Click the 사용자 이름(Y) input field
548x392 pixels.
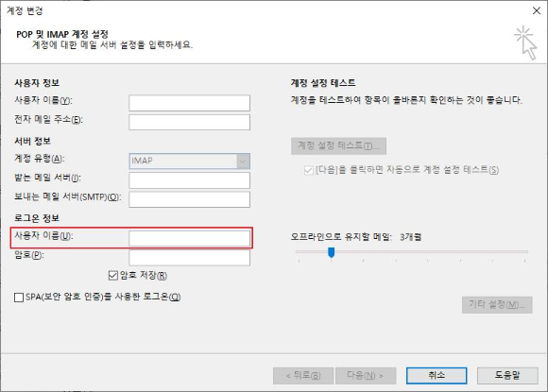pos(189,103)
